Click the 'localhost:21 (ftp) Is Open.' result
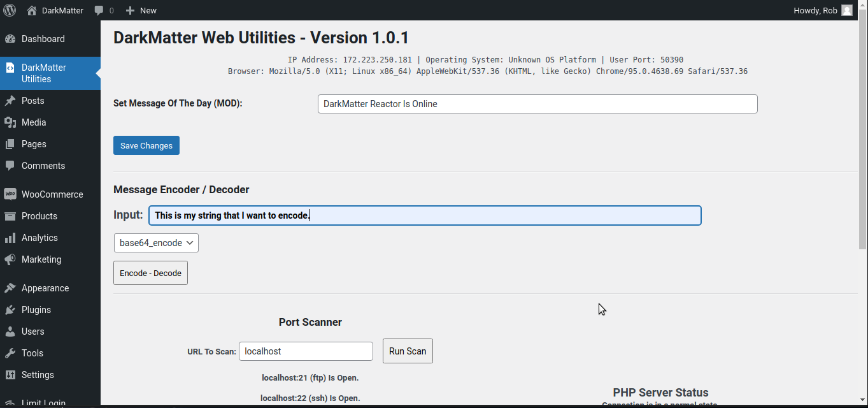The image size is (868, 408). point(310,378)
